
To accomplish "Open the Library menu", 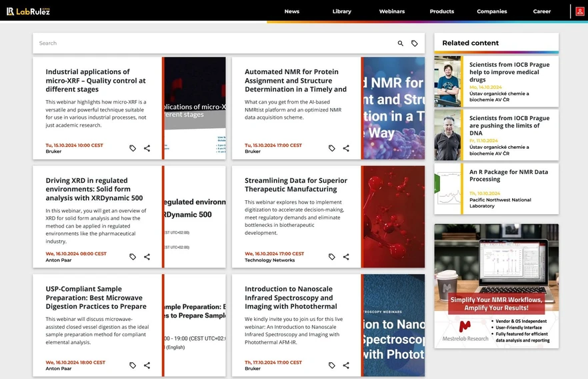I will 341,11.
